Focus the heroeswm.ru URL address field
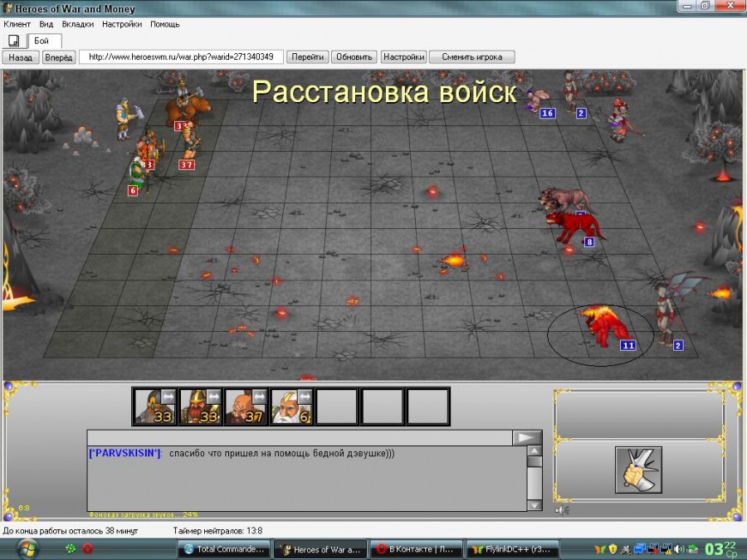Viewport: 747px width, 560px height. pyautogui.click(x=181, y=57)
